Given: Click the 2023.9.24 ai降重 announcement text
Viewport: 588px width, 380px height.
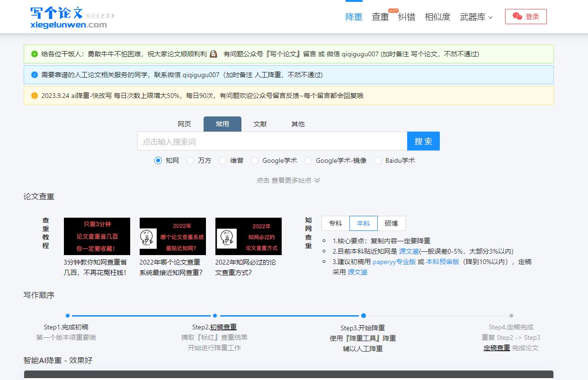Looking at the screenshot, I should (x=203, y=96).
